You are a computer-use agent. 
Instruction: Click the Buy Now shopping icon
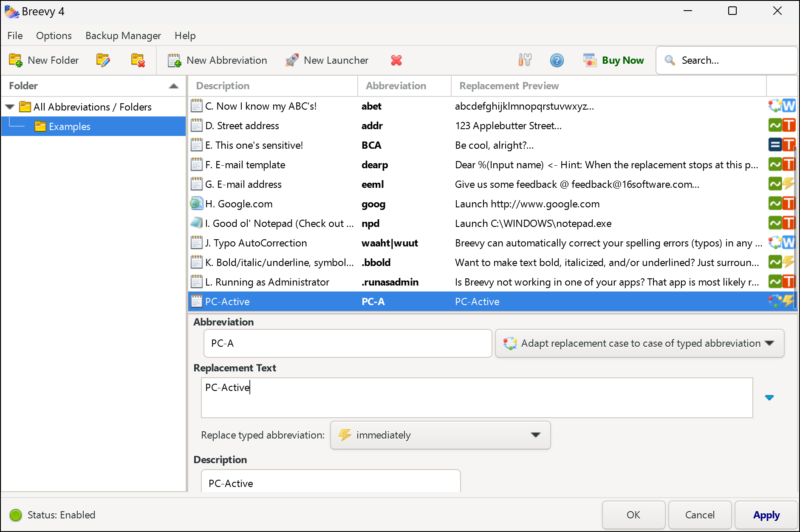(x=590, y=60)
